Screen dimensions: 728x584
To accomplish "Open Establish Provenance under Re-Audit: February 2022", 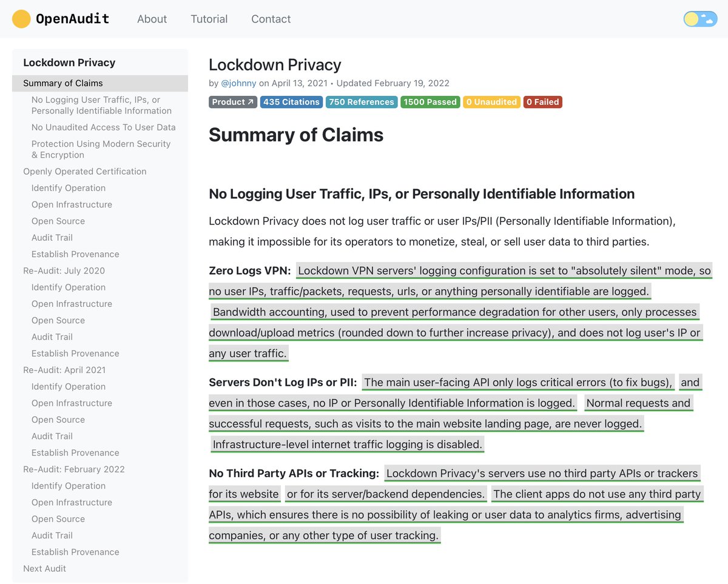I will (x=75, y=552).
